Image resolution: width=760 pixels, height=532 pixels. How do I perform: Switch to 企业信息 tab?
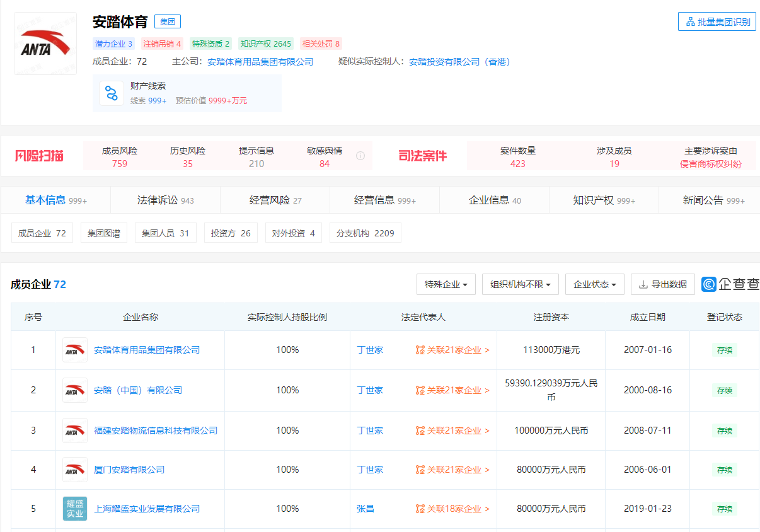coord(495,200)
